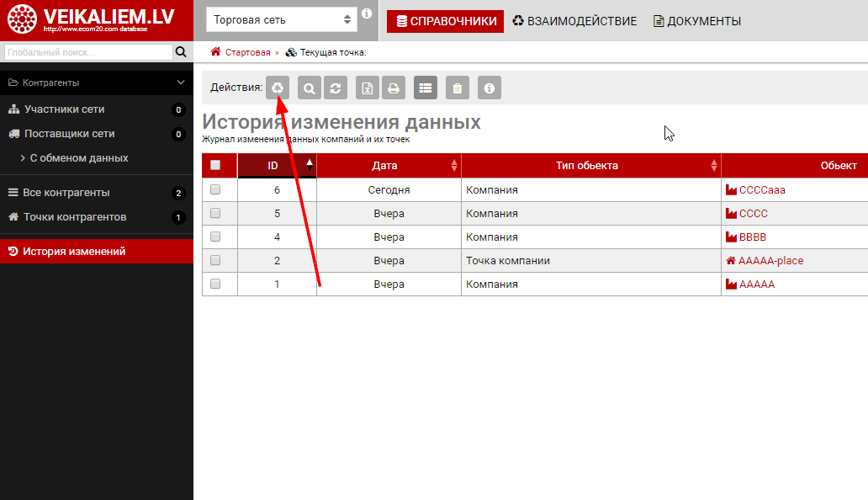Click the refresh arrows icon in the actions toolbar
The image size is (868, 500).
pyautogui.click(x=336, y=88)
